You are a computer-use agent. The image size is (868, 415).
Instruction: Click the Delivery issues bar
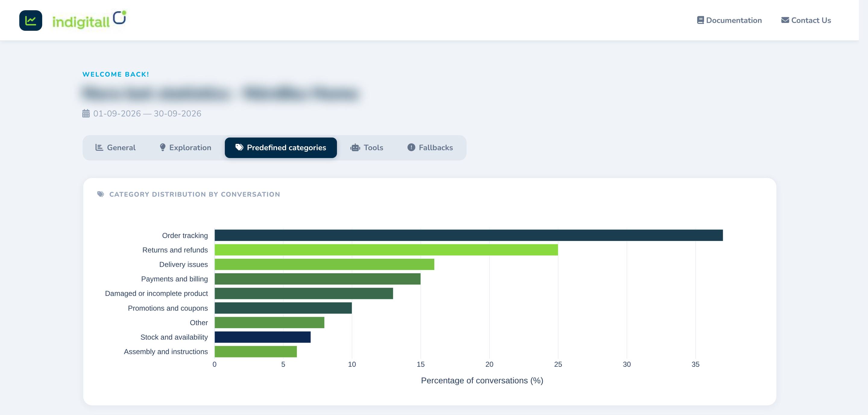(x=325, y=264)
